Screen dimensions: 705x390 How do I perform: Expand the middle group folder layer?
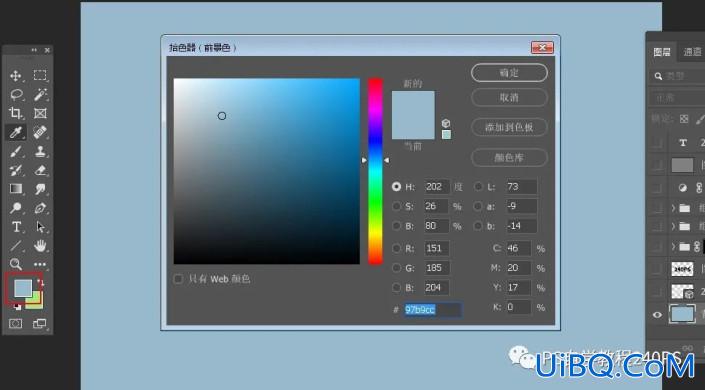(x=674, y=226)
